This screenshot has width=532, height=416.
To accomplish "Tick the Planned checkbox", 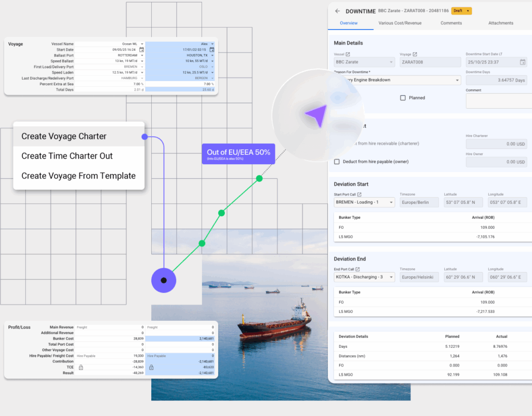I will (403, 98).
